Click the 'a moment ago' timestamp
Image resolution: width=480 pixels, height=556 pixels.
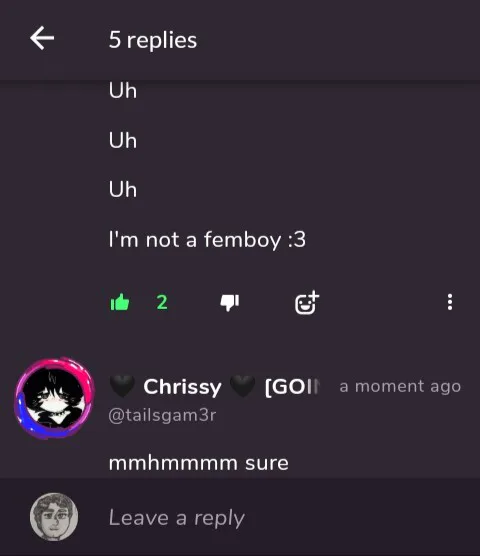pyautogui.click(x=400, y=386)
